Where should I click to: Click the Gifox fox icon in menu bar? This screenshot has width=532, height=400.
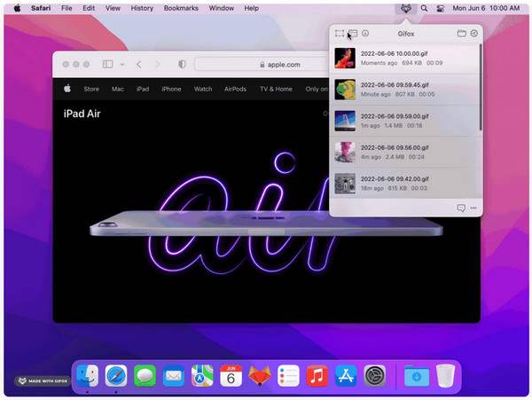406,8
